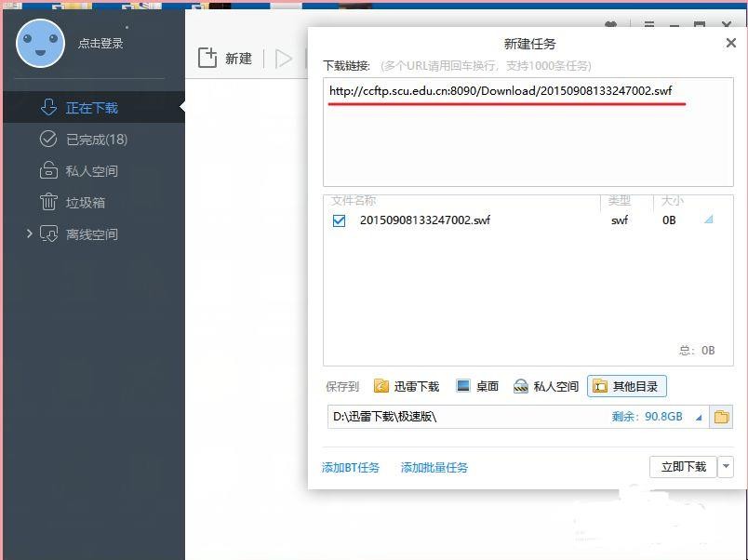Click the 添加批量任务 link
This screenshot has width=748, height=560.
pos(434,468)
